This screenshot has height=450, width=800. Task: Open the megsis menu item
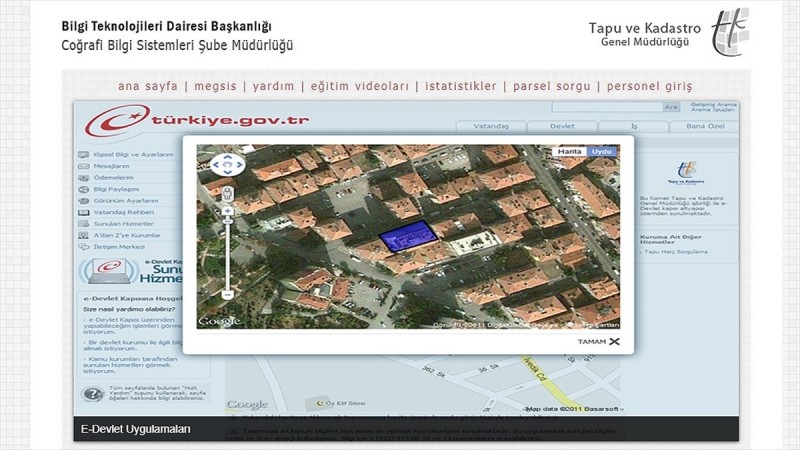215,86
